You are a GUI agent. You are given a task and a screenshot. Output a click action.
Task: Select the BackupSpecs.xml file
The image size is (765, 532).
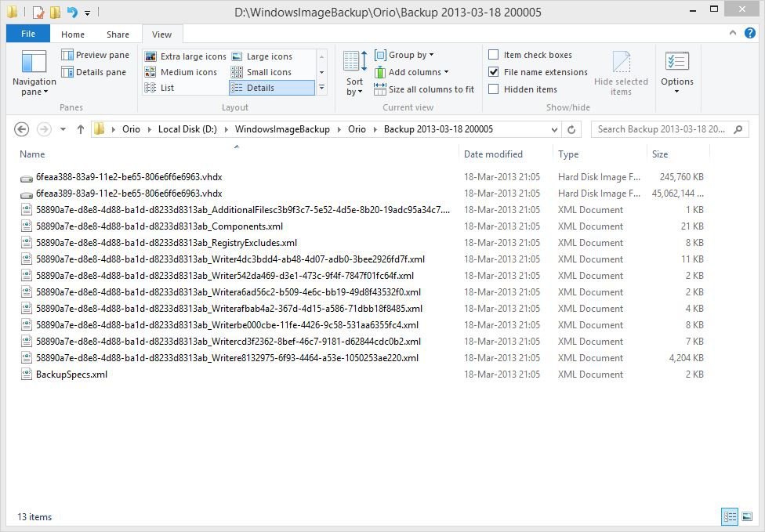click(71, 375)
